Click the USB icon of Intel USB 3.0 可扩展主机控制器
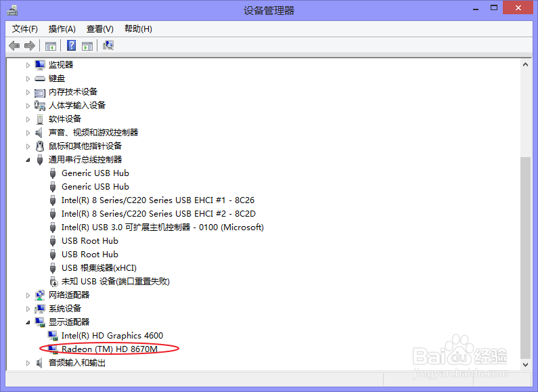Viewport: 538px width, 392px height. (x=53, y=227)
